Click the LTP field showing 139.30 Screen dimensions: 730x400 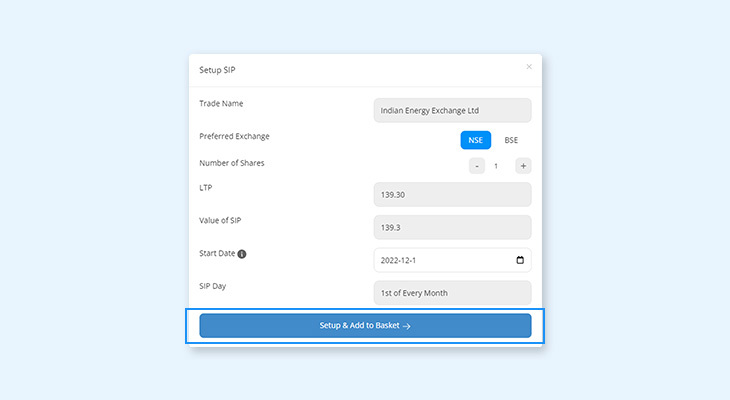tap(452, 194)
